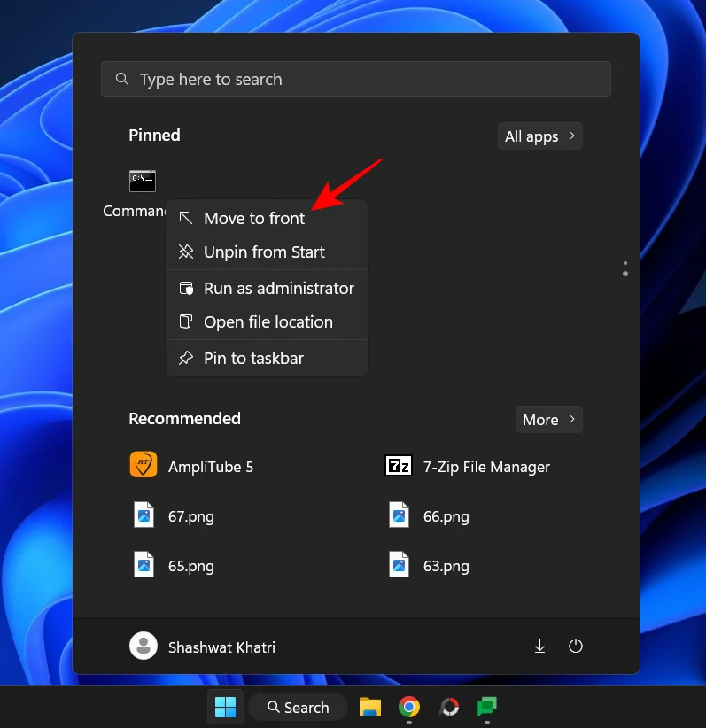Focus the Type here to search field

coord(356,79)
